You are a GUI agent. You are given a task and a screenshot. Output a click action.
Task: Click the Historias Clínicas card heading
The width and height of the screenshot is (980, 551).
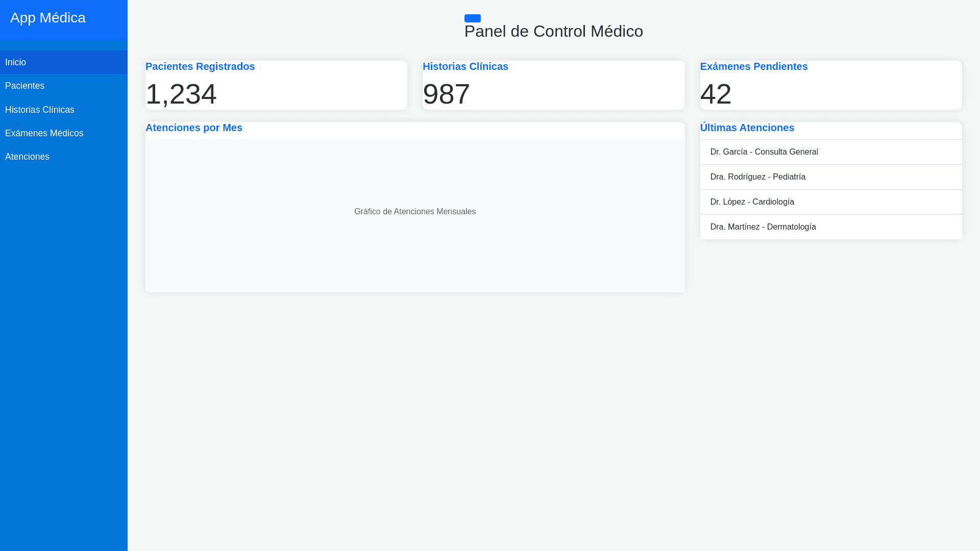[465, 66]
